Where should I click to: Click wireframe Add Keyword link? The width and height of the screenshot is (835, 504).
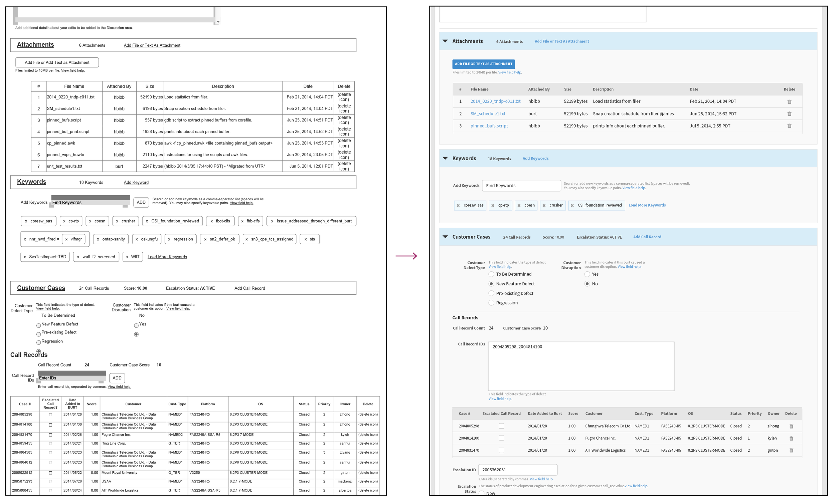(x=136, y=182)
